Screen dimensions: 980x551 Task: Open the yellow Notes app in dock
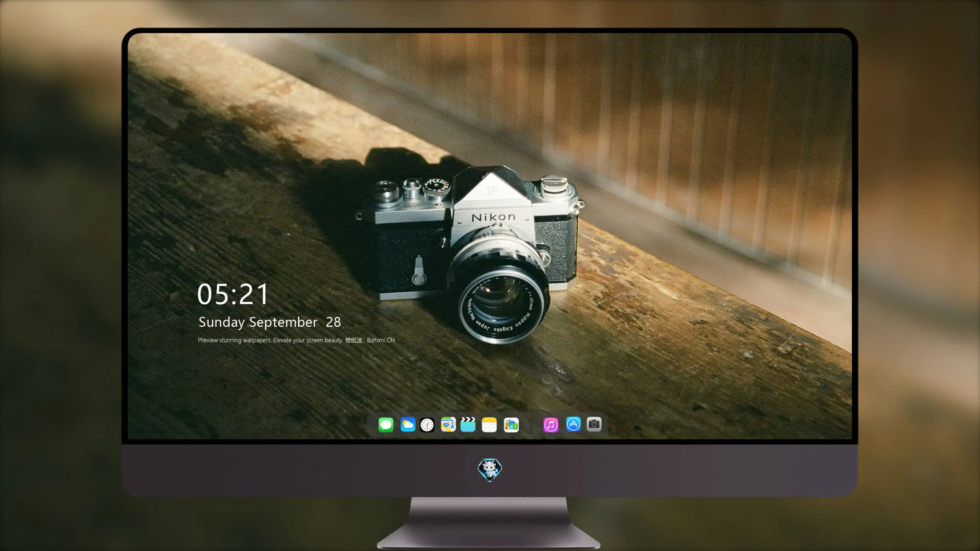[489, 424]
